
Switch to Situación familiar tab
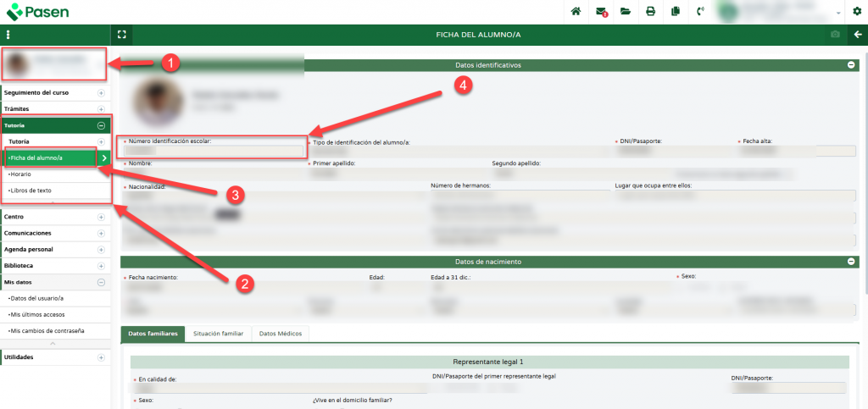(x=219, y=334)
